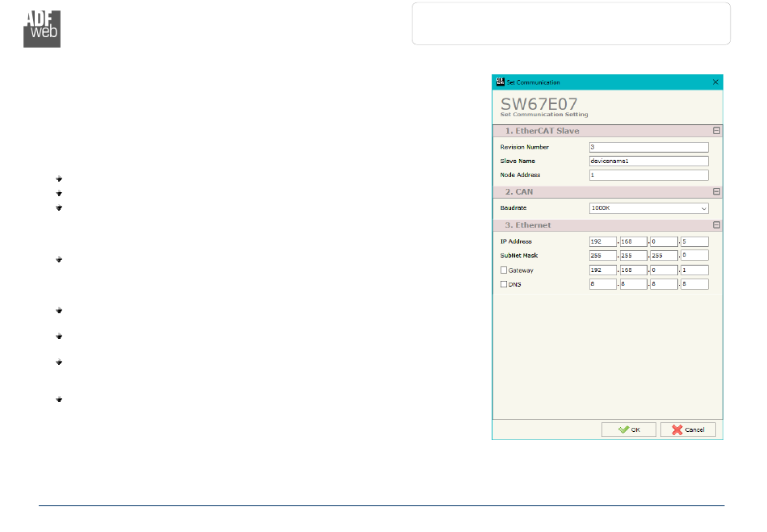The width and height of the screenshot is (767, 532).
Task: Click the 'Slave Name' label
Action: coord(518,161)
